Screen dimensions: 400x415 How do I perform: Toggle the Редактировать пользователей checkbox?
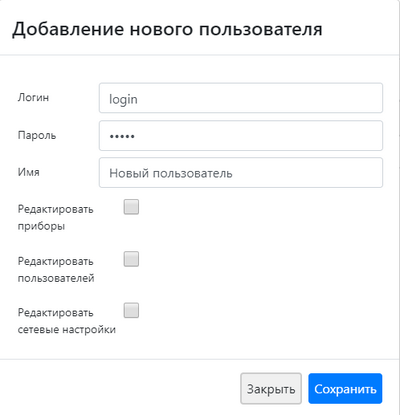click(x=131, y=259)
